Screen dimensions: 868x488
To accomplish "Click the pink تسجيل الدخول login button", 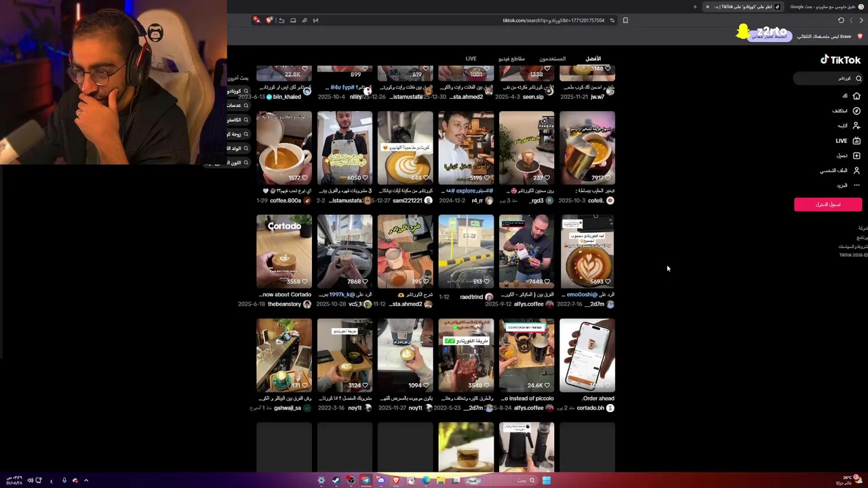I will [828, 205].
